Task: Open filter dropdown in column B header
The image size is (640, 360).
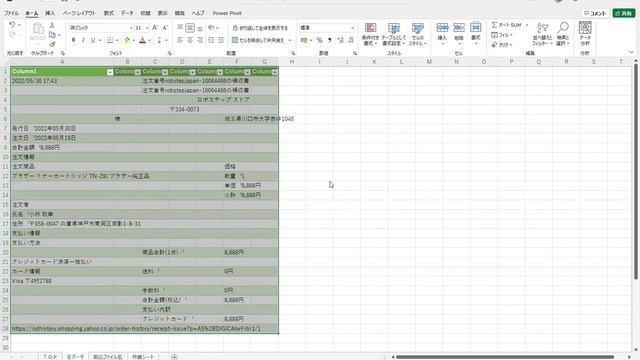Action: [x=138, y=72]
